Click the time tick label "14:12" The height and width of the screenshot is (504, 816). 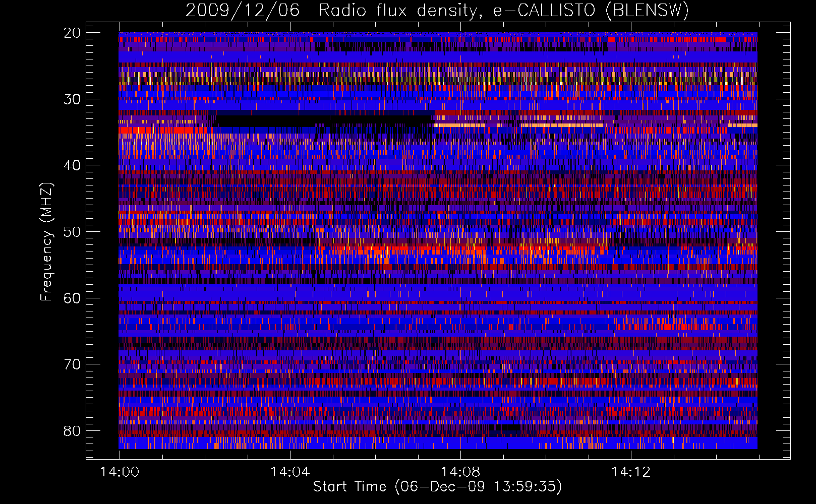pyautogui.click(x=630, y=472)
